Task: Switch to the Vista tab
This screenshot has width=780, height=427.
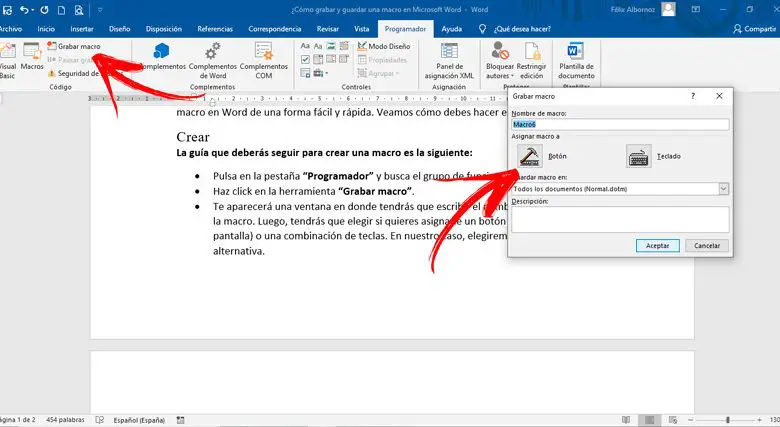Action: [362, 29]
